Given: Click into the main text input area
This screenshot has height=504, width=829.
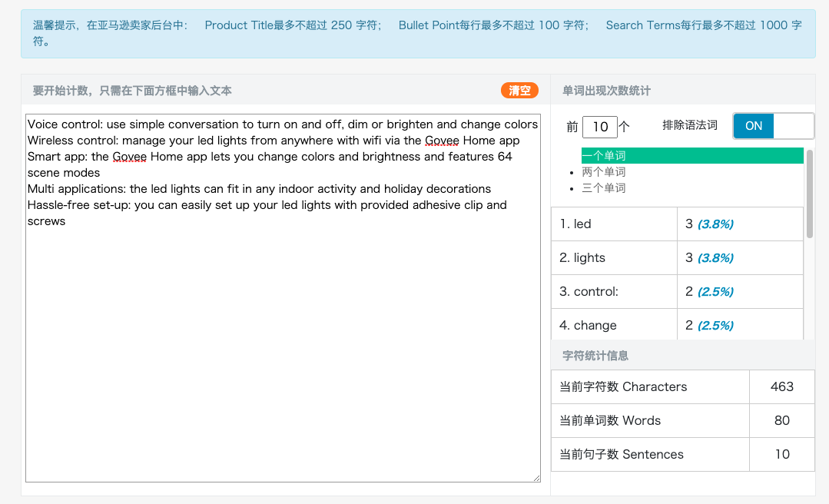Looking at the screenshot, I should tap(283, 346).
